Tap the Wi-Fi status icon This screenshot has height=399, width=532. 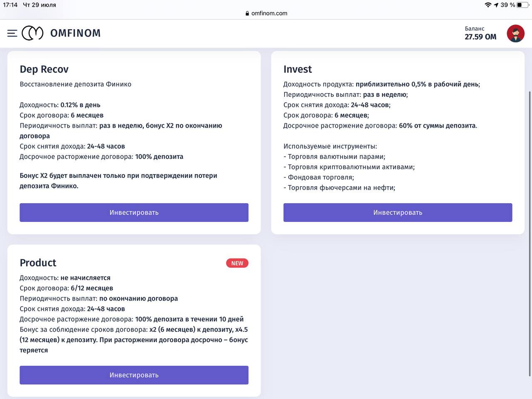488,5
